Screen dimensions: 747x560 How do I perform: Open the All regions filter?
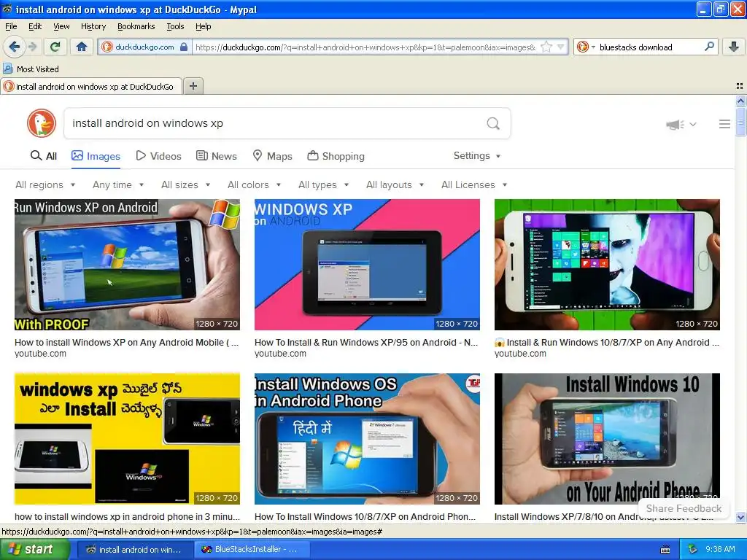coord(45,184)
